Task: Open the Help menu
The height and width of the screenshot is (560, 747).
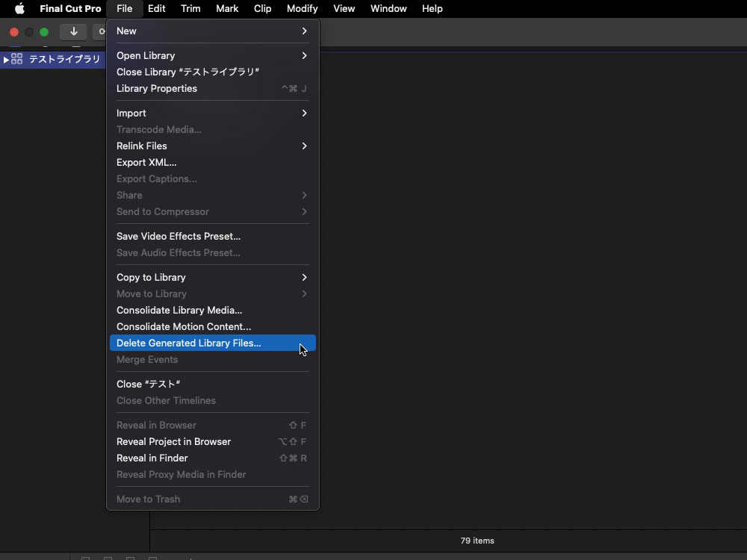Action: tap(432, 8)
